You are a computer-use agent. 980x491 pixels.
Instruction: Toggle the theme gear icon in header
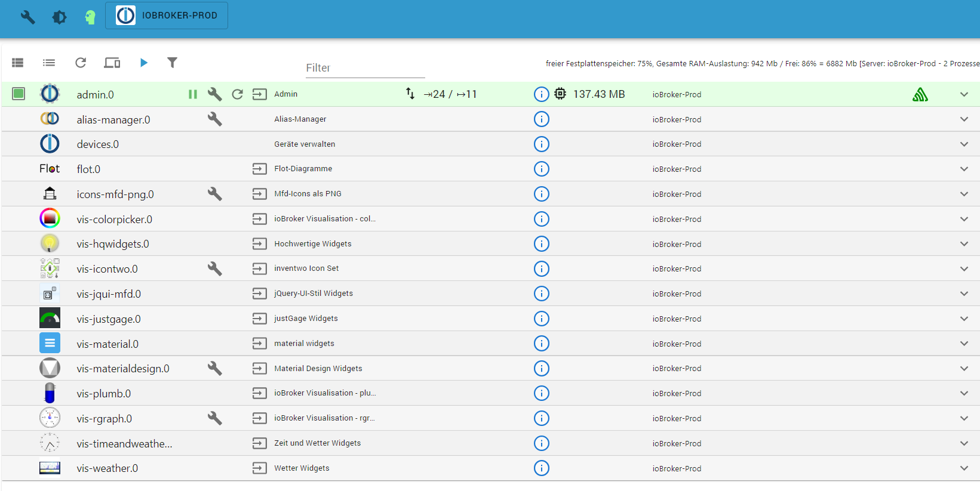tap(59, 17)
